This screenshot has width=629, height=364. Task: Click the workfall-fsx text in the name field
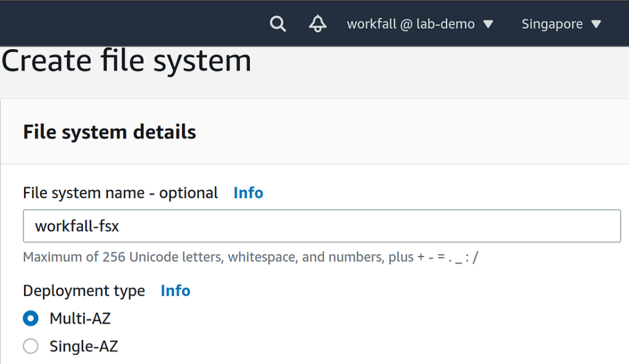(x=77, y=226)
